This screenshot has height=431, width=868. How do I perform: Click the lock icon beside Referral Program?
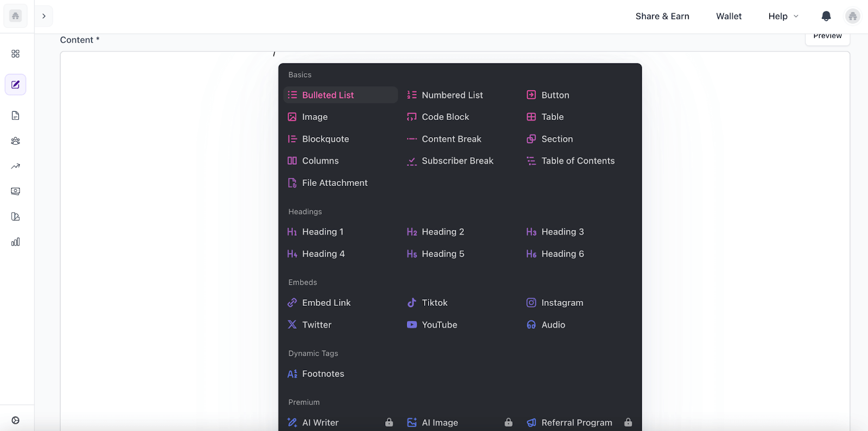tap(628, 422)
